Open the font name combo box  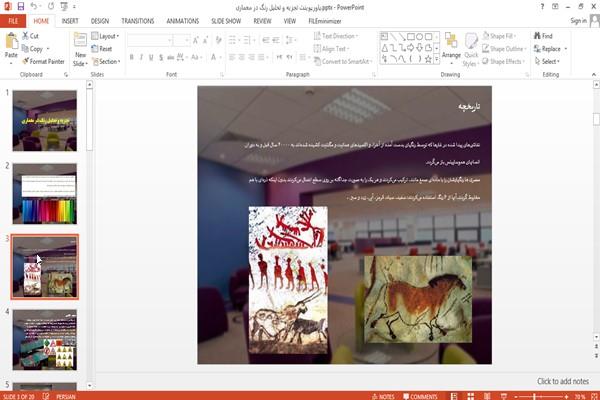pyautogui.click(x=150, y=40)
